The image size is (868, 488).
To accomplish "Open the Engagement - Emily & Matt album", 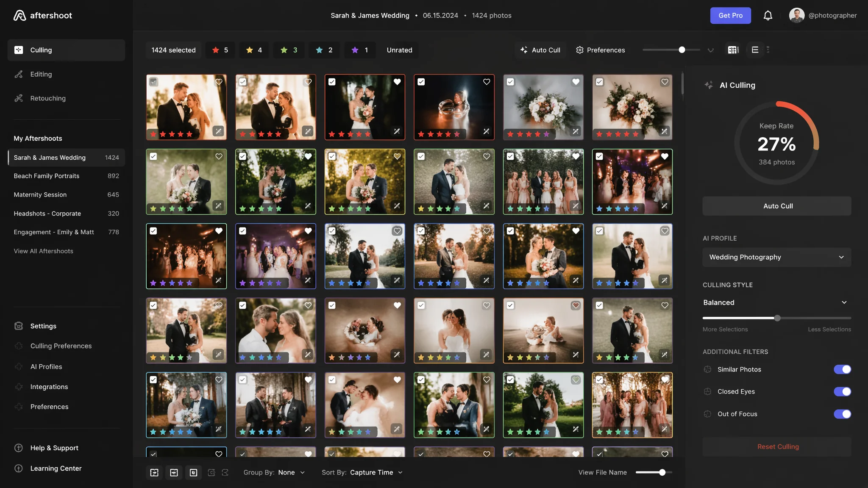I will coord(66,232).
